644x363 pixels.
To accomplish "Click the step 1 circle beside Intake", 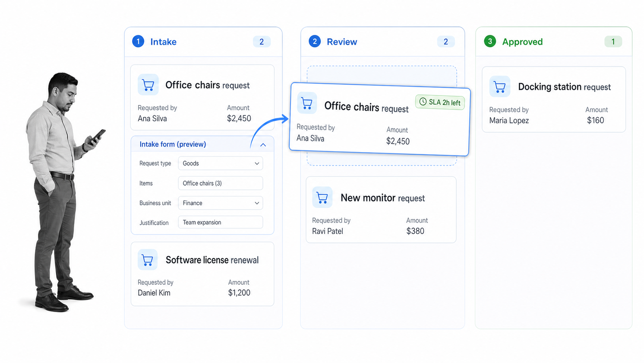I will click(x=138, y=41).
